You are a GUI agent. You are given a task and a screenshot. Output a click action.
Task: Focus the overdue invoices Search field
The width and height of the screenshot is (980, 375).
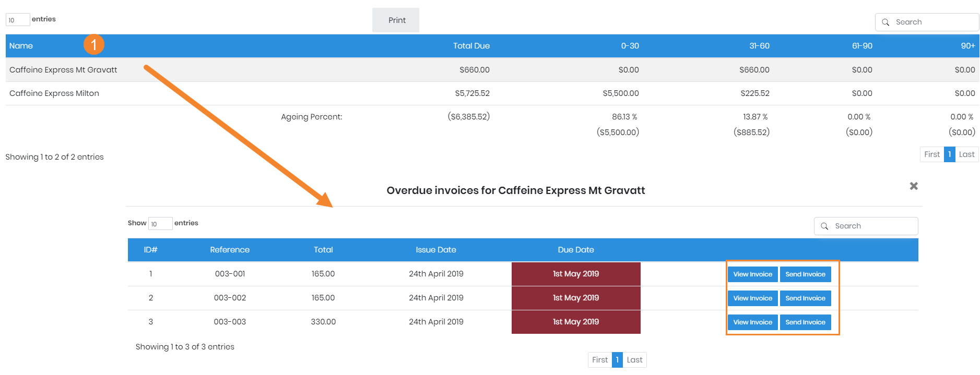point(866,226)
